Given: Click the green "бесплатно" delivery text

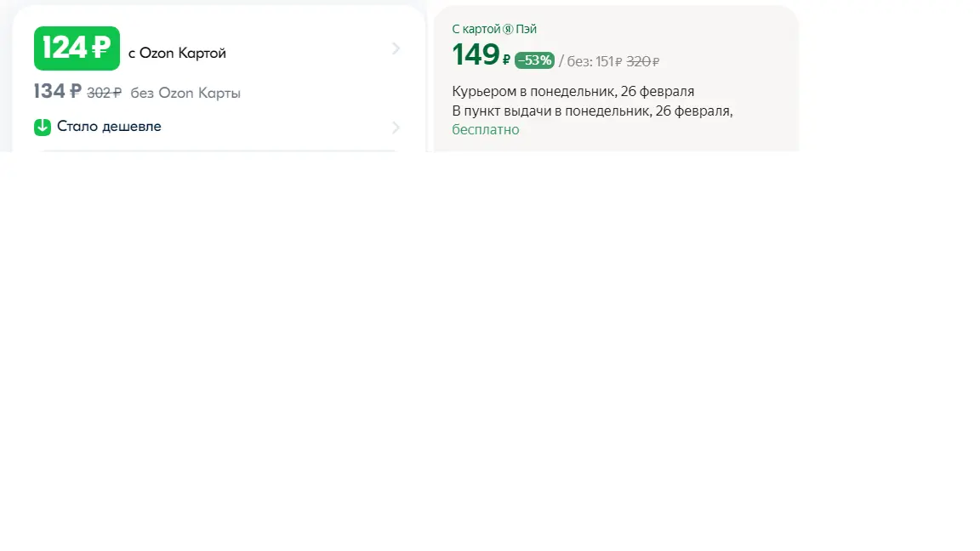Looking at the screenshot, I should coord(486,129).
